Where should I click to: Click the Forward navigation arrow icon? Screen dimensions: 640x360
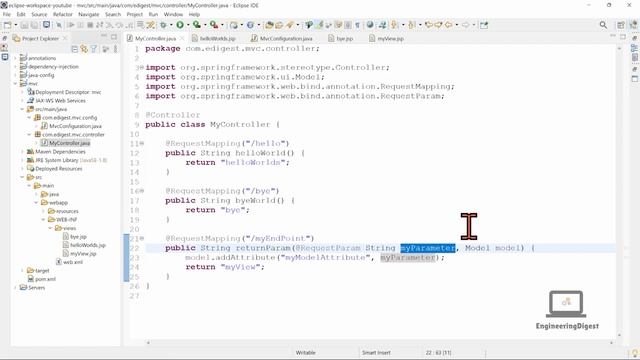(466, 25)
